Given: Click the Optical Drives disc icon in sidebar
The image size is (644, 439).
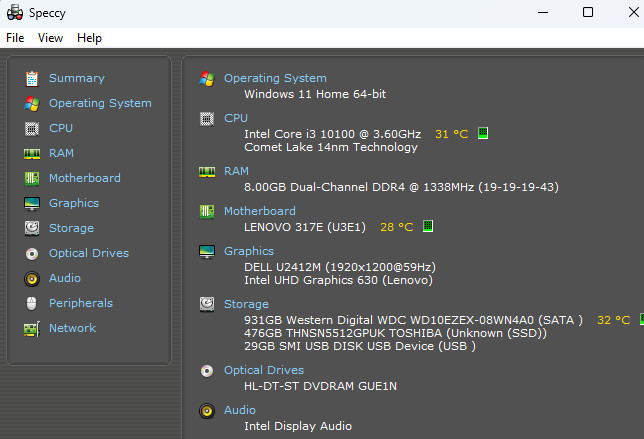Looking at the screenshot, I should 31,253.
